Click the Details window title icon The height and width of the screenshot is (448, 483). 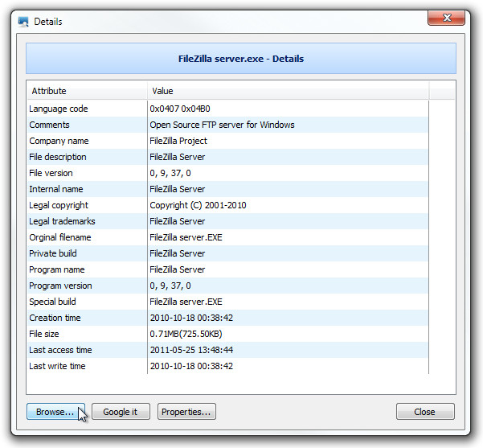point(23,22)
